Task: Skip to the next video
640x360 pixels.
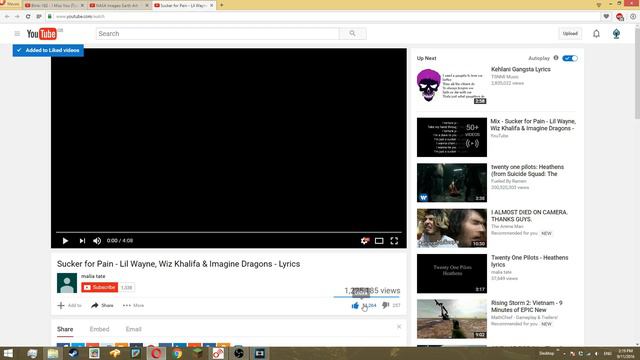Action: (82, 241)
